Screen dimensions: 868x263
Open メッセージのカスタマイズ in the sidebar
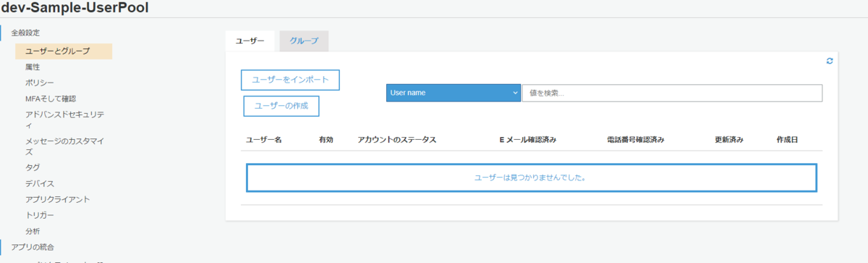pyautogui.click(x=65, y=146)
